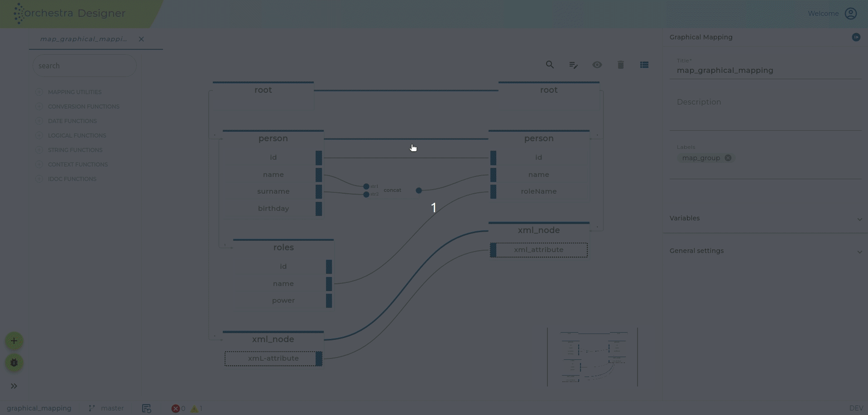Click the plus add button at bottom left
The height and width of the screenshot is (415, 868).
14,341
